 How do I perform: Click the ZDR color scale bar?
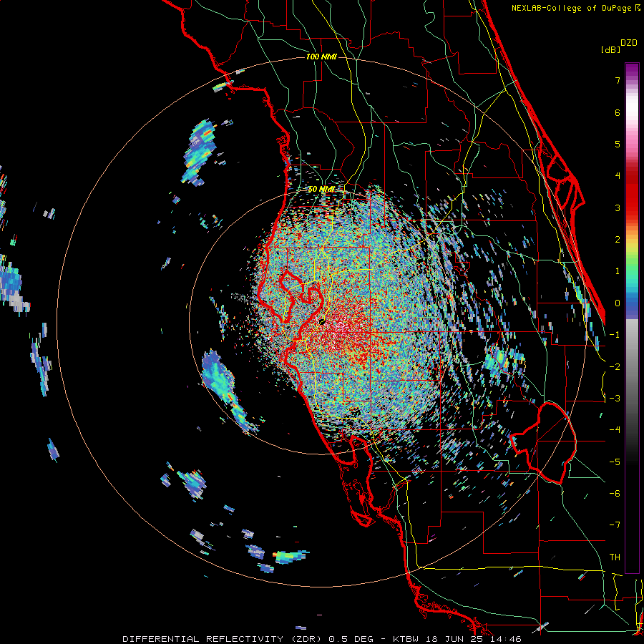pyautogui.click(x=632, y=318)
